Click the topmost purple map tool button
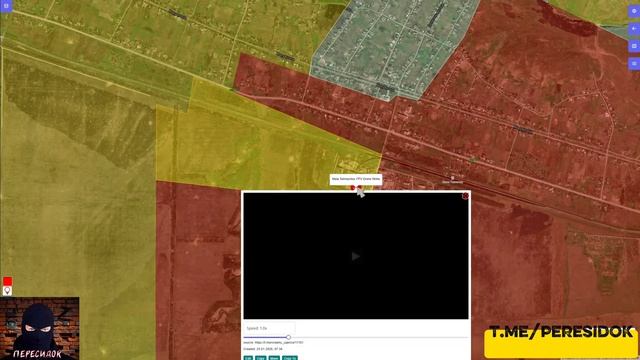 coord(634,11)
